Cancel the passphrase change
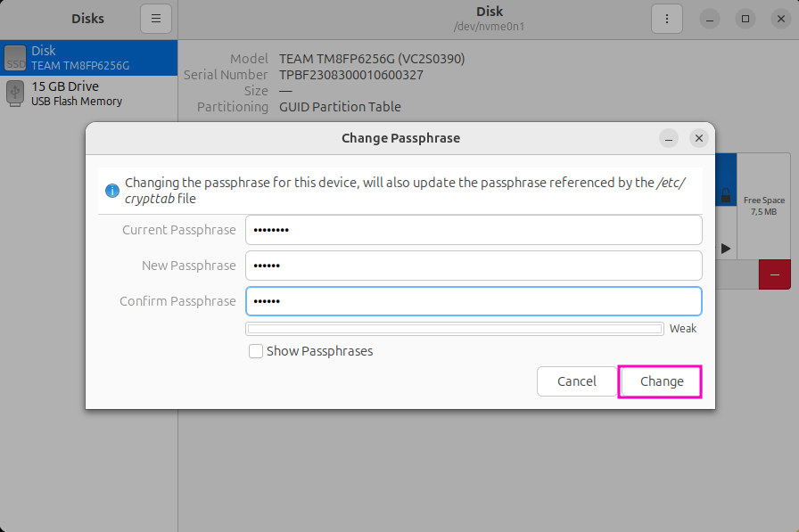 (x=576, y=381)
